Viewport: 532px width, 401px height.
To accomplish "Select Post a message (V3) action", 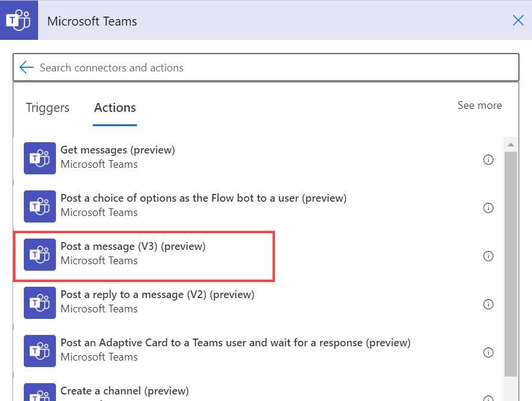I will pos(133,246).
